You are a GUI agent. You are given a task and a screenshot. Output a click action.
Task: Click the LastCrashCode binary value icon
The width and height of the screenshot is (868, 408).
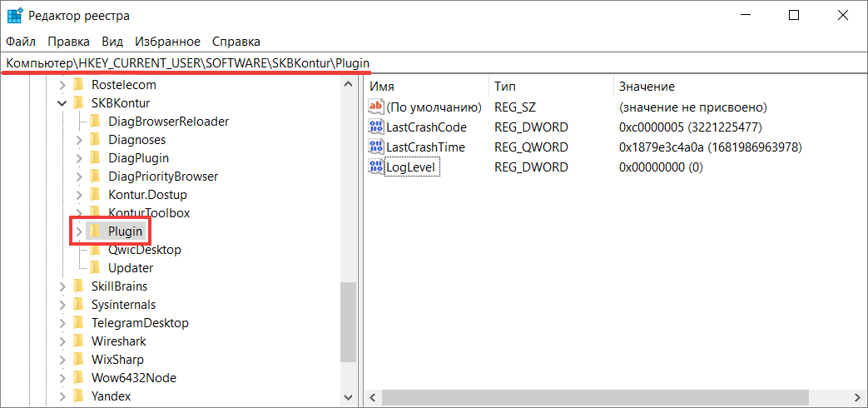pos(376,127)
